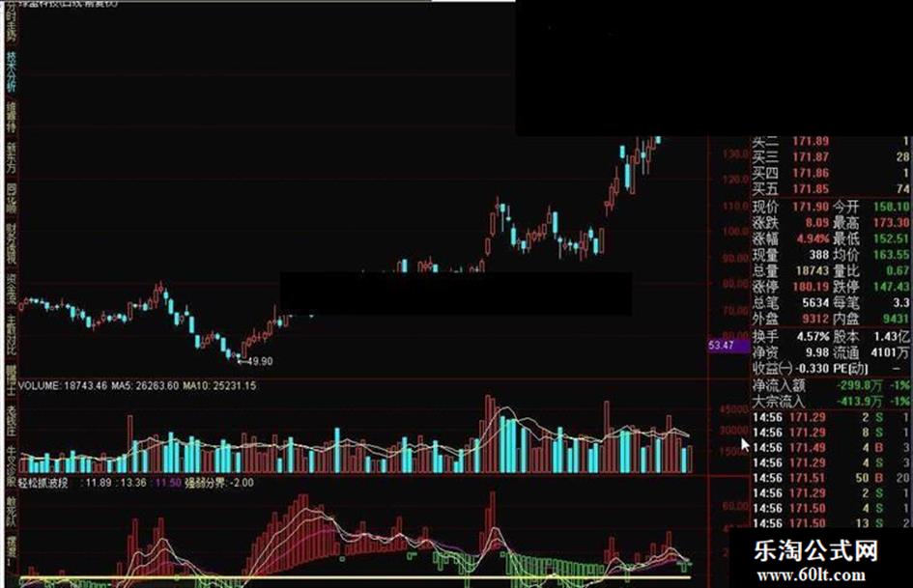Screen dimensions: 913x588
Task: Select the 14:56 171.50 13 S tick row
Action: [831, 522]
